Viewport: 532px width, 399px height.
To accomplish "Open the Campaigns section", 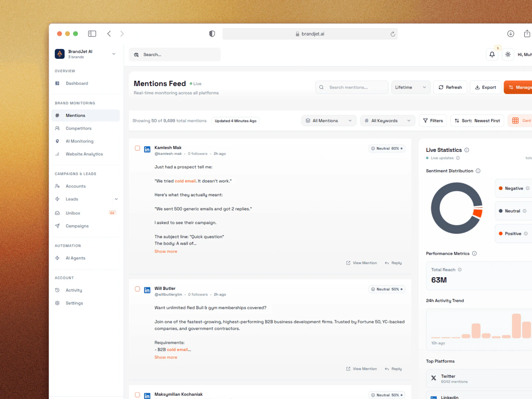I will (77, 226).
